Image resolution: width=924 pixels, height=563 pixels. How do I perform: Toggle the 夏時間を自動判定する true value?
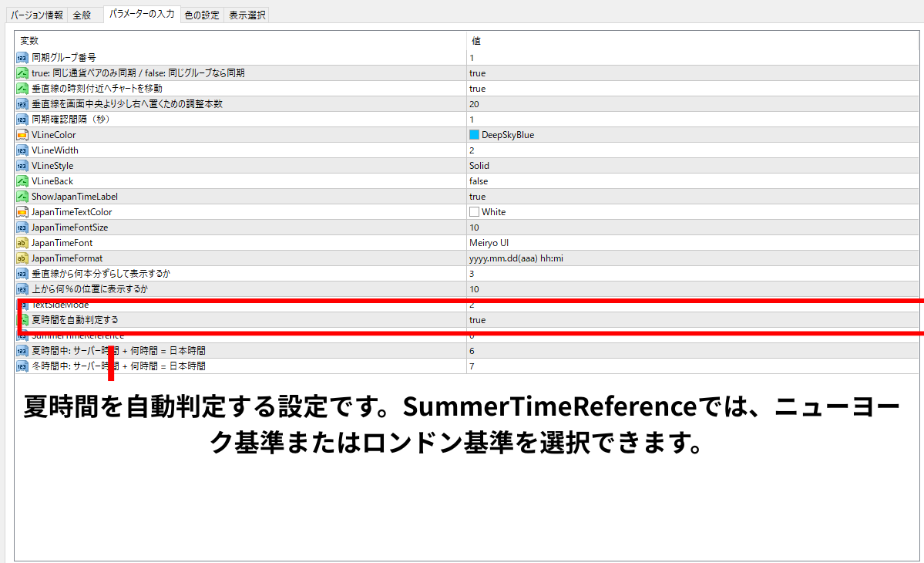click(x=477, y=319)
